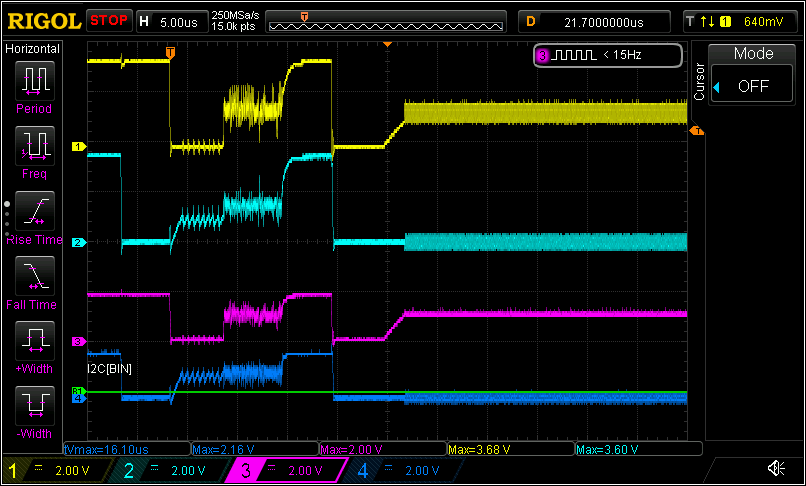806x486 pixels.
Task: Open the Horizontal measurement menu header
Action: [x=33, y=49]
